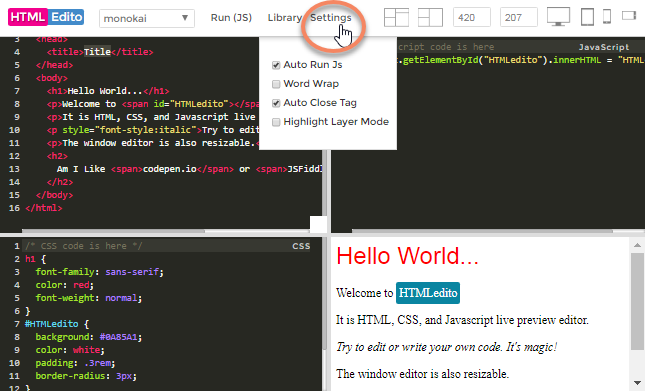Switch to desktop monitor preview icon
Image resolution: width=645 pixels, height=391 pixels.
tap(558, 17)
